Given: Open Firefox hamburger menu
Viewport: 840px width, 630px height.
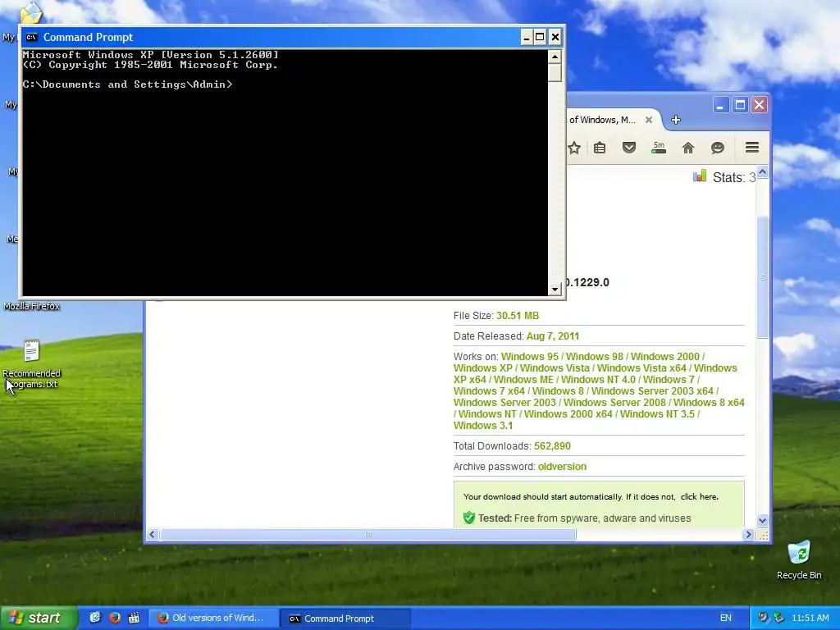Looking at the screenshot, I should 752,148.
